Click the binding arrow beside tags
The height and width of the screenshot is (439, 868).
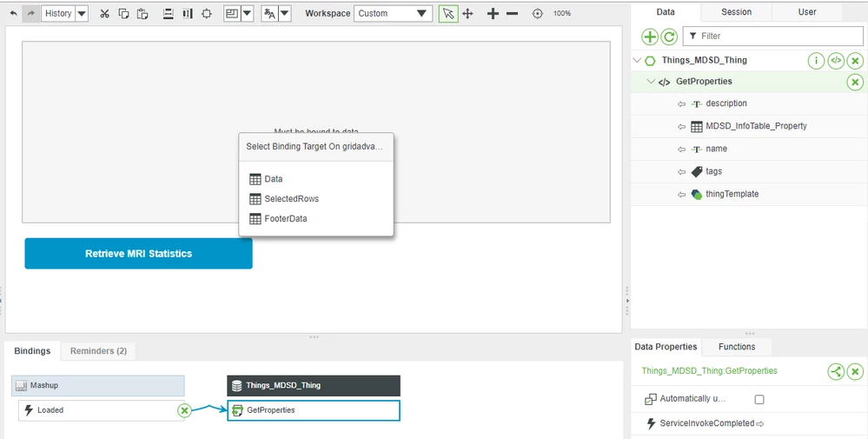point(681,172)
